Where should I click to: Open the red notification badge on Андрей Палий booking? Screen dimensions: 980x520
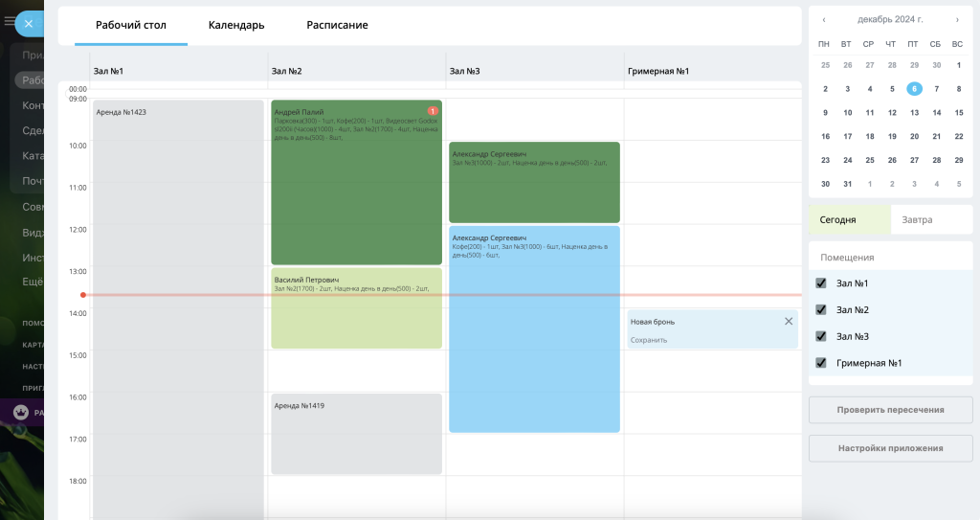(x=433, y=111)
